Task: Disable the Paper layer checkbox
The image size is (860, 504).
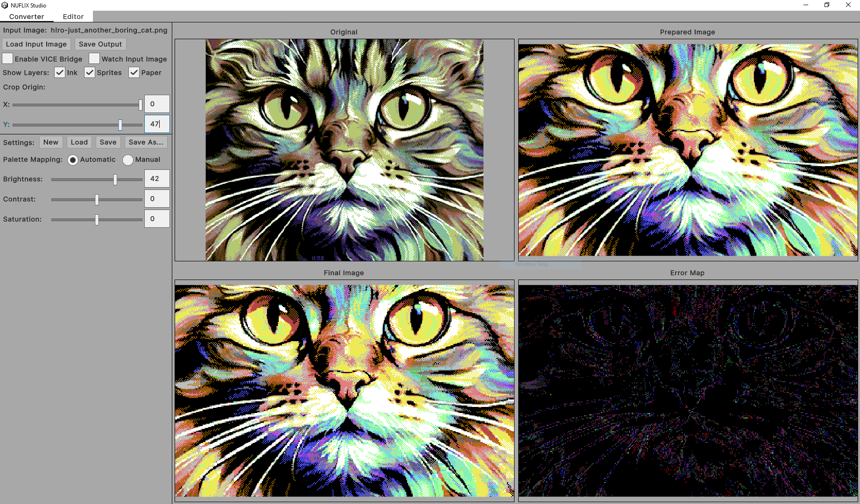Action: click(134, 72)
